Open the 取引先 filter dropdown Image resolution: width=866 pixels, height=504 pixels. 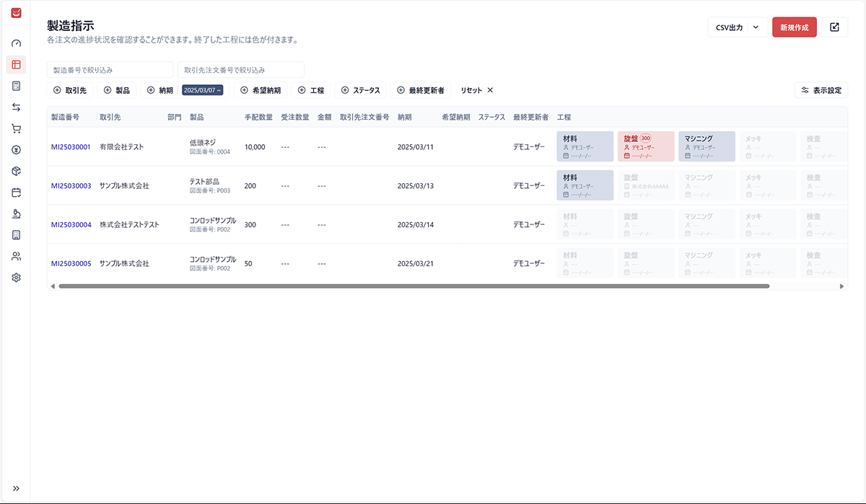click(69, 90)
